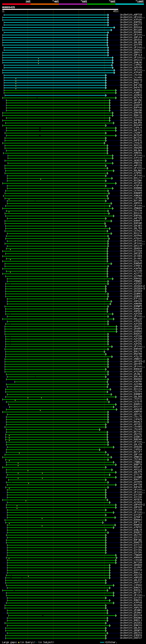Open the UniRef100_A7PX90 hit label

click(x=131, y=20)
